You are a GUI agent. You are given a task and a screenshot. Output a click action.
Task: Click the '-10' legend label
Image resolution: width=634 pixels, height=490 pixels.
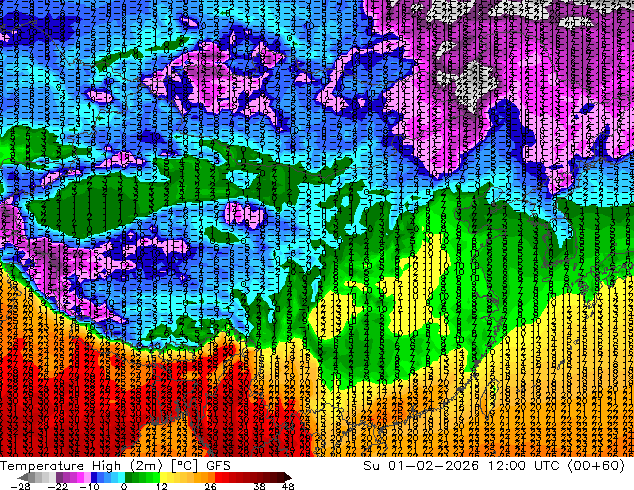pos(89,486)
